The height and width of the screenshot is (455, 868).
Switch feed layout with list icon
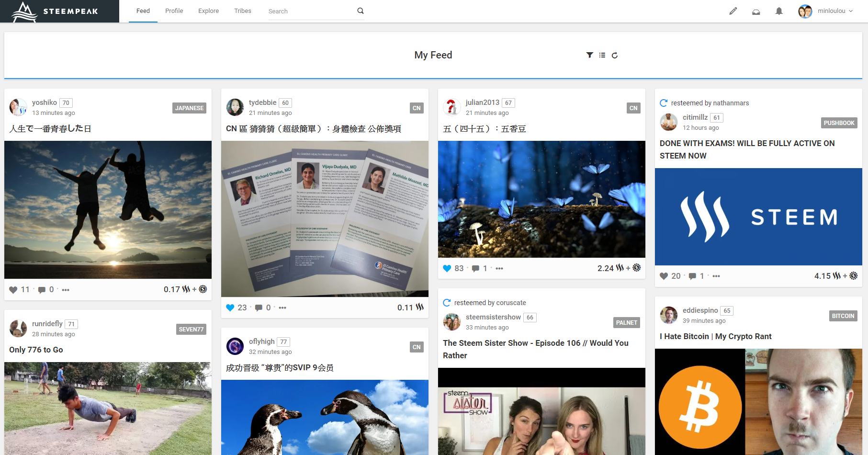point(602,55)
